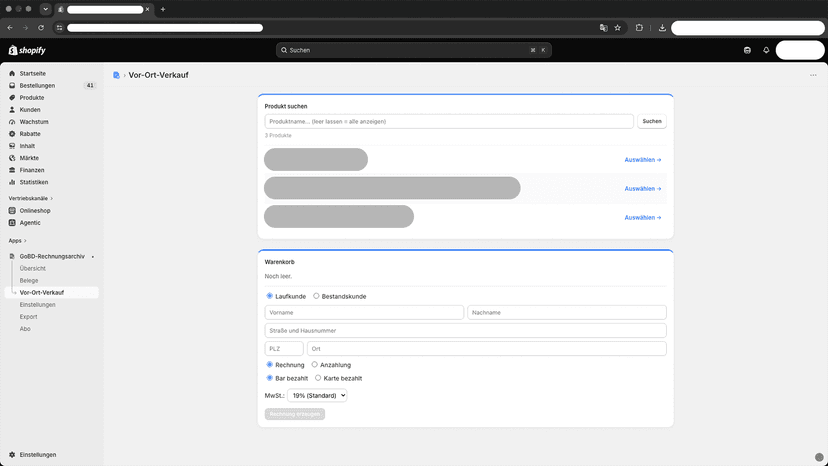Click the Statistiken chart icon
The width and height of the screenshot is (828, 466).
click(12, 182)
